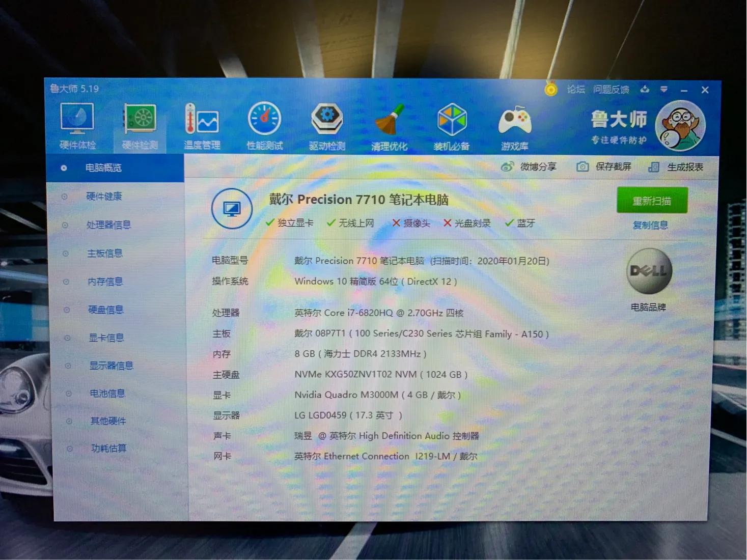Click the 无线上网 status indicator
The image size is (747, 560).
click(351, 223)
